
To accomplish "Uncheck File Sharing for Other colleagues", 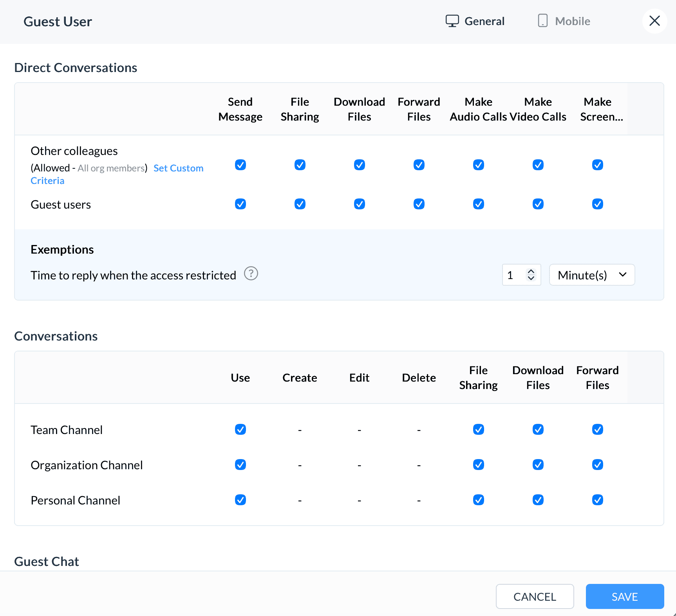I will [x=300, y=165].
